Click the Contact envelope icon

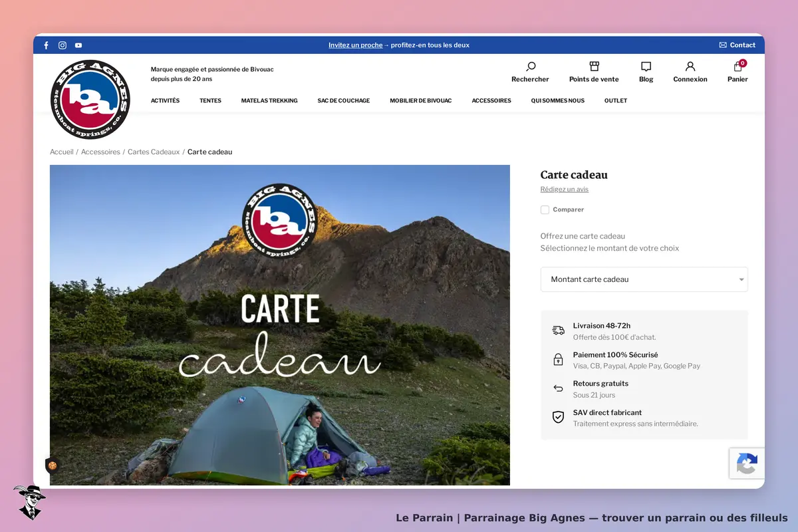pos(723,45)
